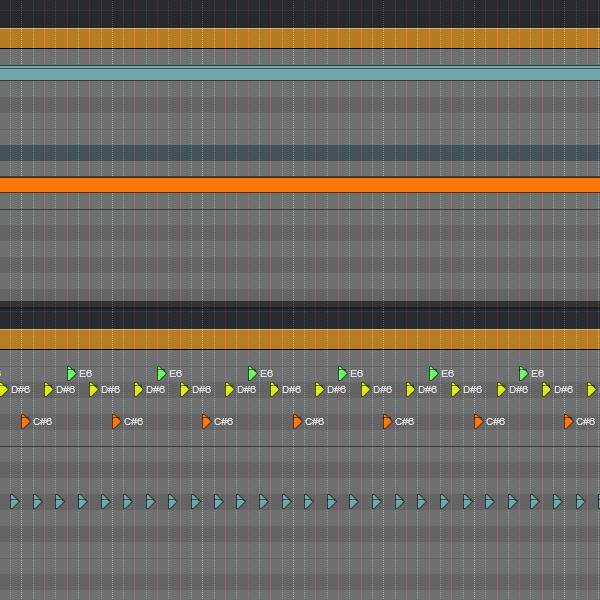Select the fourth E6 note from left
Viewport: 600px width, 600px height.
342,373
